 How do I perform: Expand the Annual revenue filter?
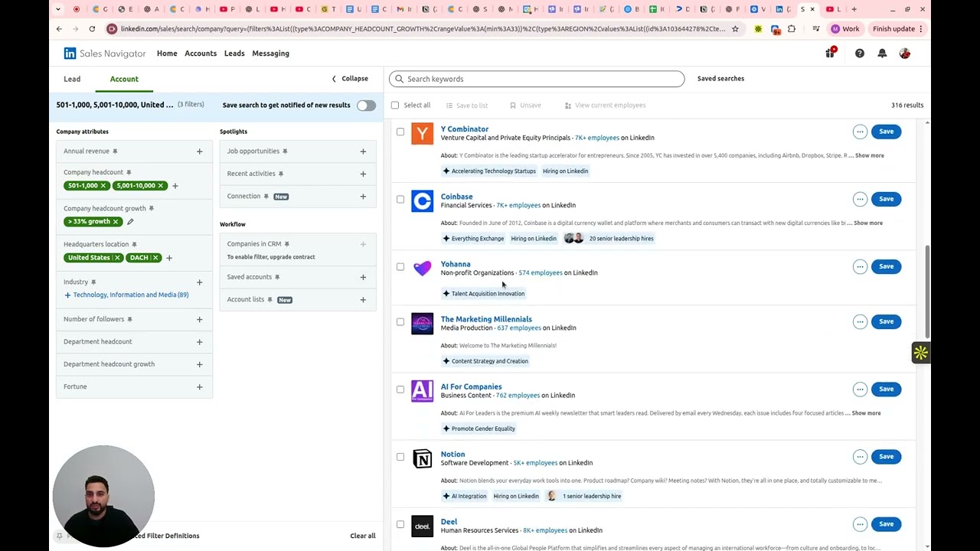(x=199, y=152)
